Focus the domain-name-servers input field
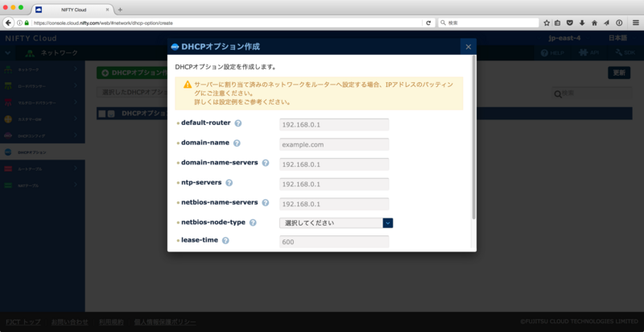Image resolution: width=644 pixels, height=332 pixels. [x=334, y=164]
